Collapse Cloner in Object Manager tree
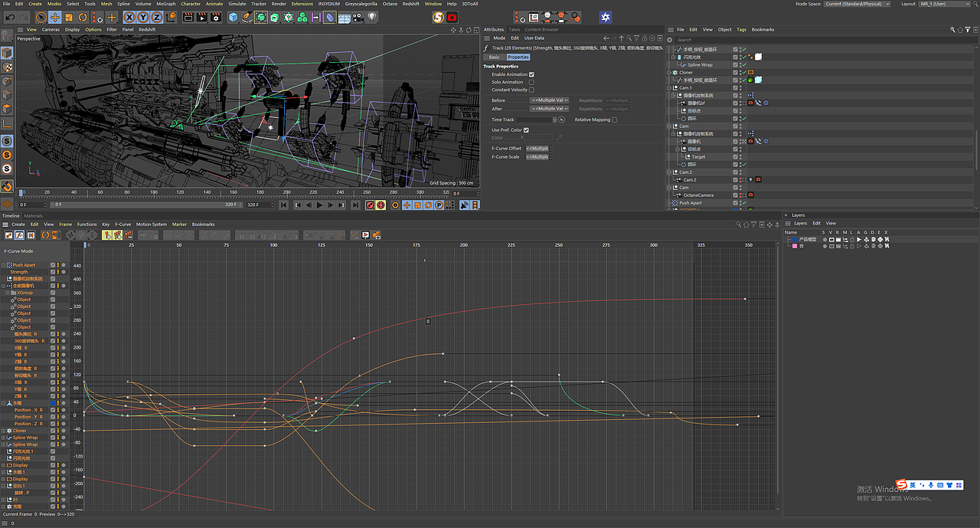The height and width of the screenshot is (528, 980). coord(671,73)
